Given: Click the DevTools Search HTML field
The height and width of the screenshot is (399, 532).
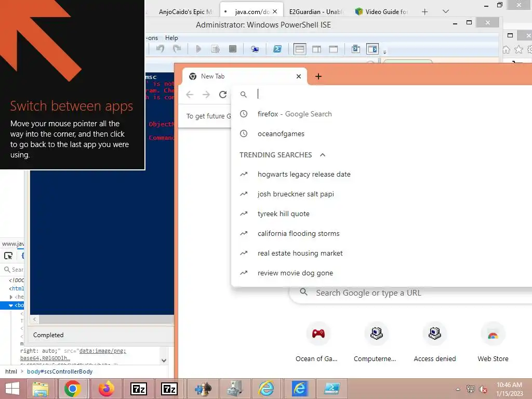Looking at the screenshot, I should pyautogui.click(x=14, y=270).
